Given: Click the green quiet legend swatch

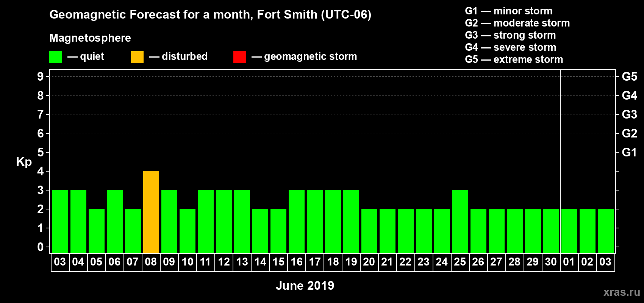Looking at the screenshot, I should (55, 57).
